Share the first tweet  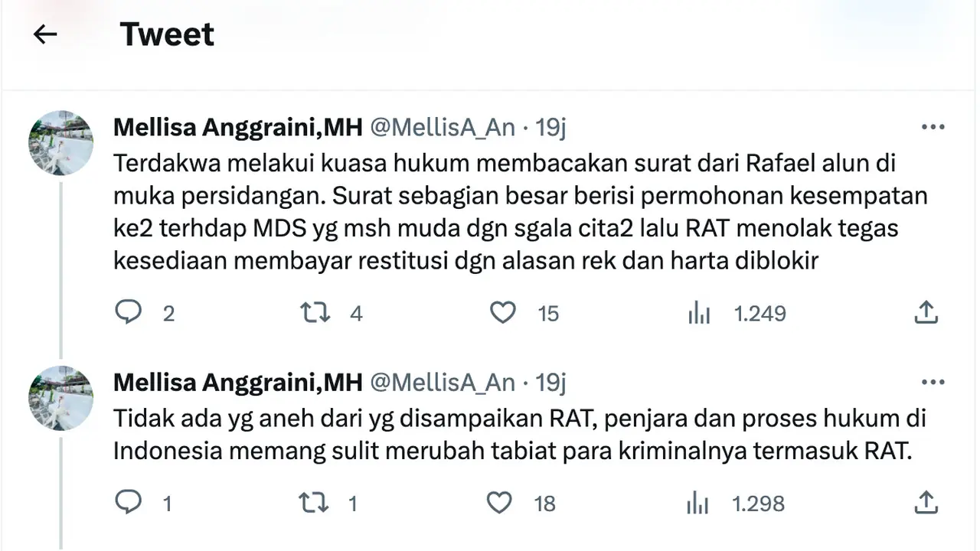(x=926, y=312)
